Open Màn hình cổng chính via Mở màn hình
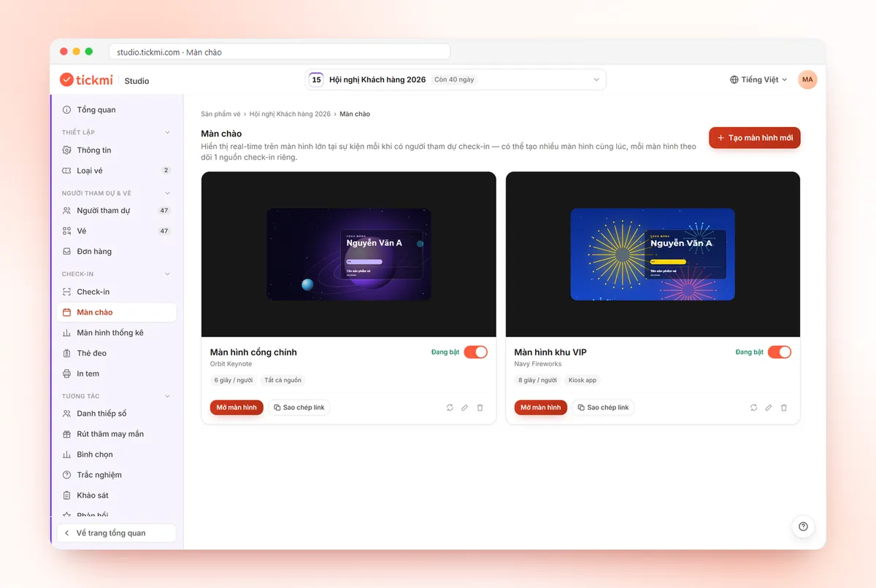 click(237, 408)
